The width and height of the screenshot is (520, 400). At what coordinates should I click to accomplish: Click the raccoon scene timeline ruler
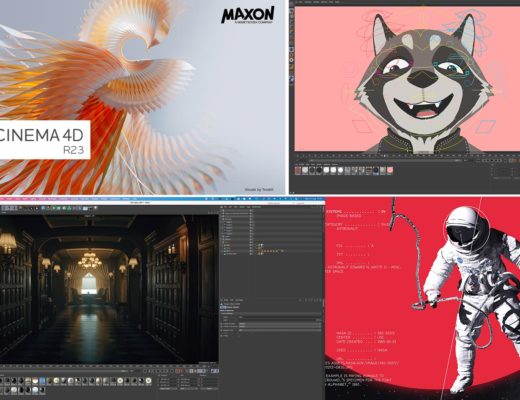tap(407, 156)
